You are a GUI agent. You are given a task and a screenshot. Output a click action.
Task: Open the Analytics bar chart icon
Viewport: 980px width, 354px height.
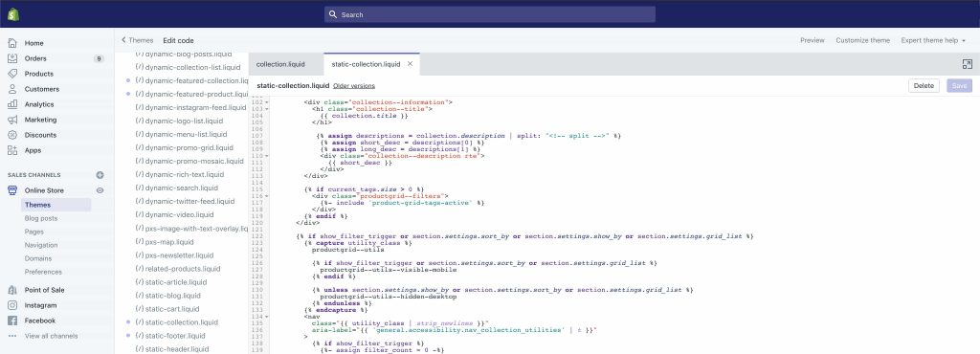pyautogui.click(x=12, y=104)
